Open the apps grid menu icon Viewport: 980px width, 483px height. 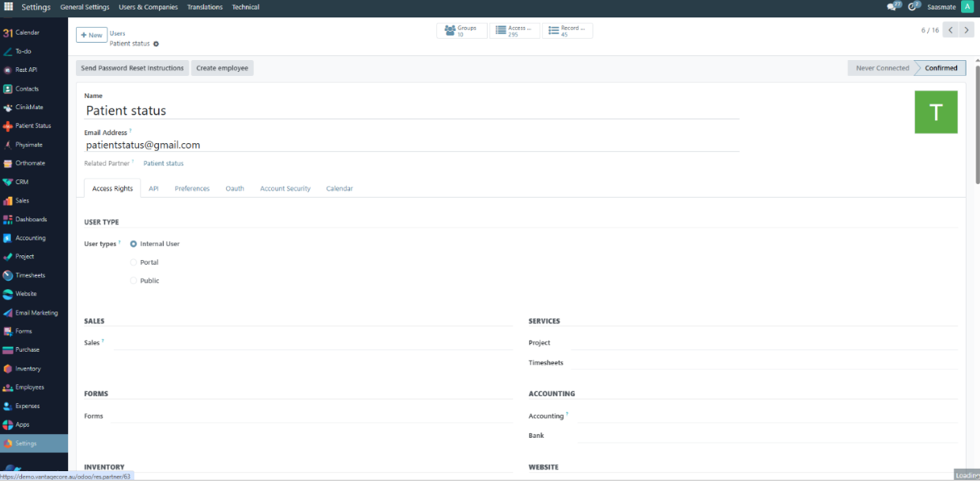click(8, 7)
